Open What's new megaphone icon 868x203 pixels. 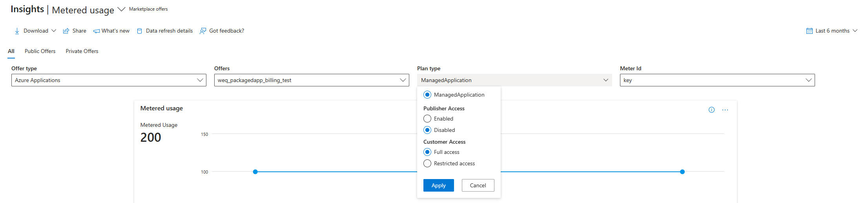coord(96,31)
